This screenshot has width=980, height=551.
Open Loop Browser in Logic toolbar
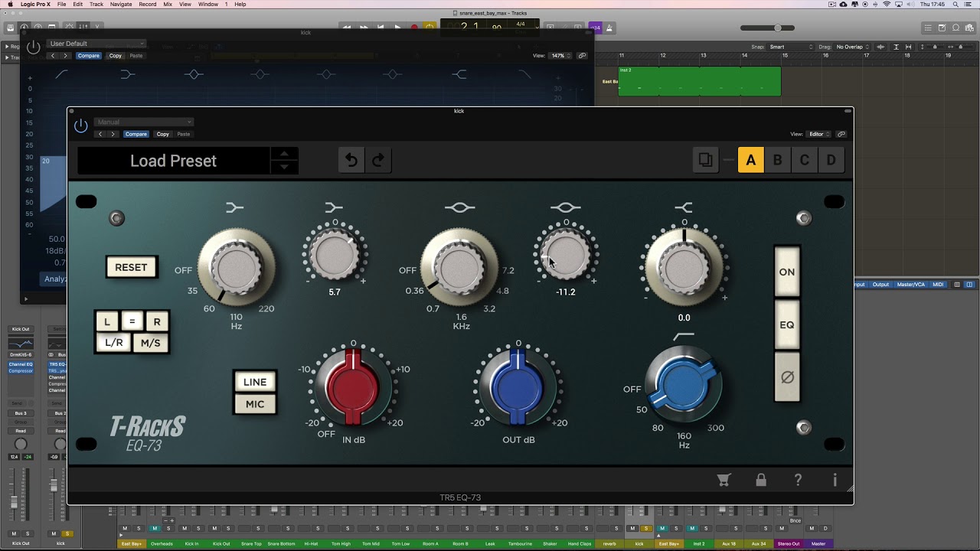[x=956, y=28]
